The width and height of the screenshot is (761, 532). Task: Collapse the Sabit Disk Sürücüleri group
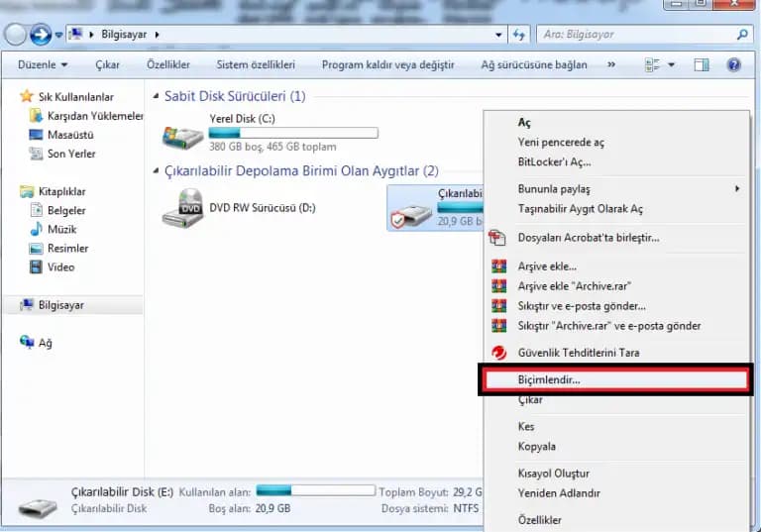(157, 96)
